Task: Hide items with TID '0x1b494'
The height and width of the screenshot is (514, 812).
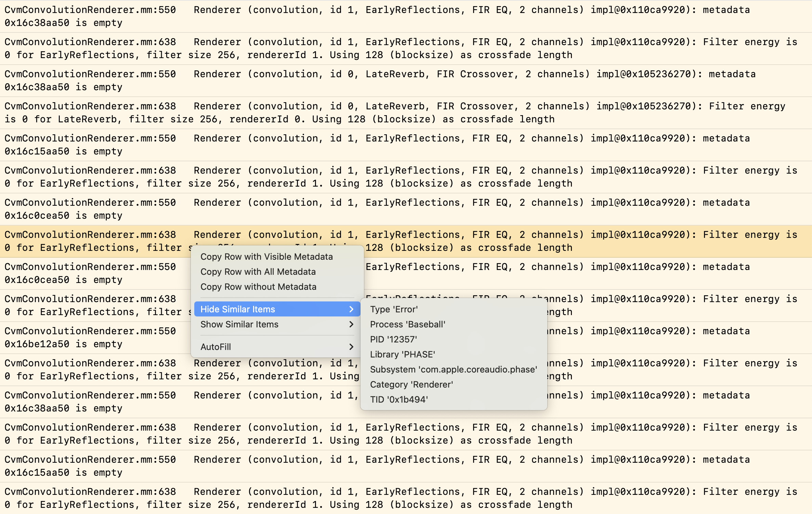Action: (399, 400)
